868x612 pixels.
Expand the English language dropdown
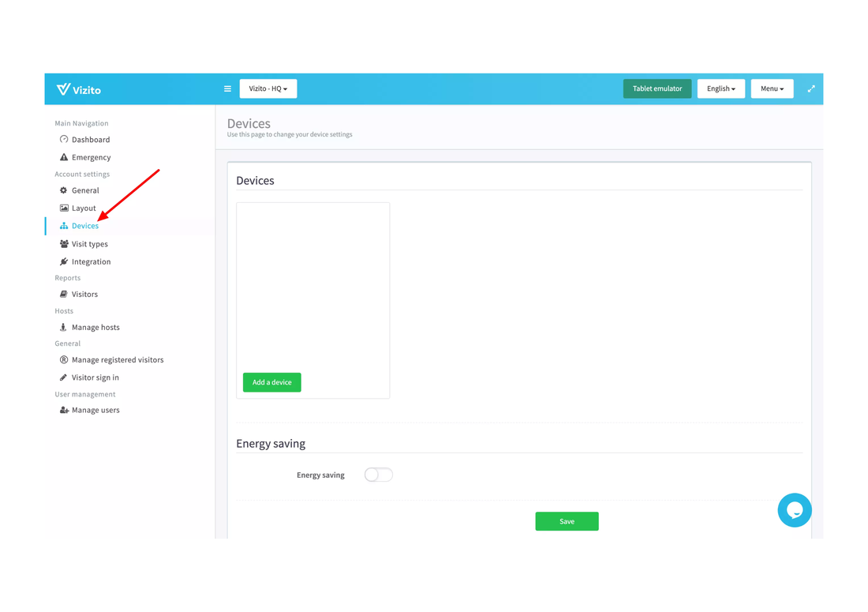(x=720, y=88)
